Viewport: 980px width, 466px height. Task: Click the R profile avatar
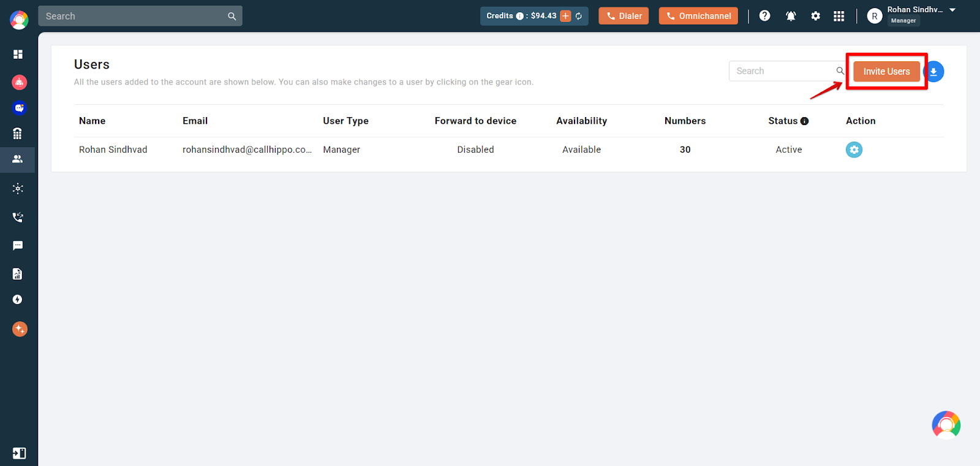click(875, 17)
